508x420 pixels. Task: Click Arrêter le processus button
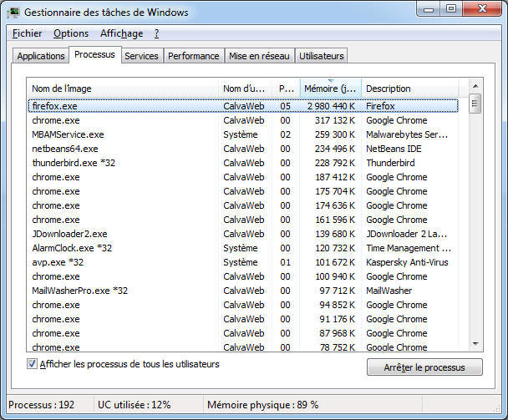click(x=424, y=367)
